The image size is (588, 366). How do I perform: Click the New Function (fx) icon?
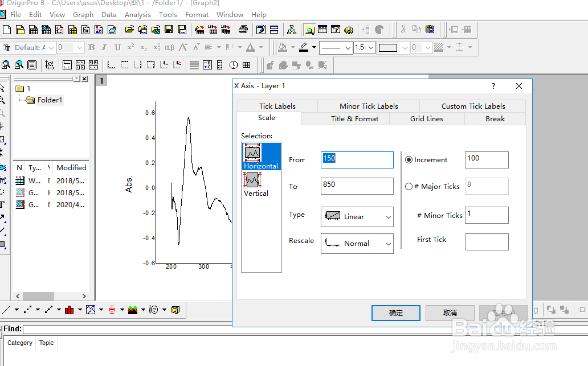point(85,30)
